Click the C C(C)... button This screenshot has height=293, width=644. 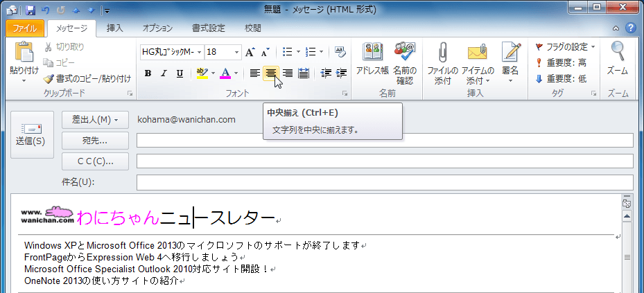point(95,161)
